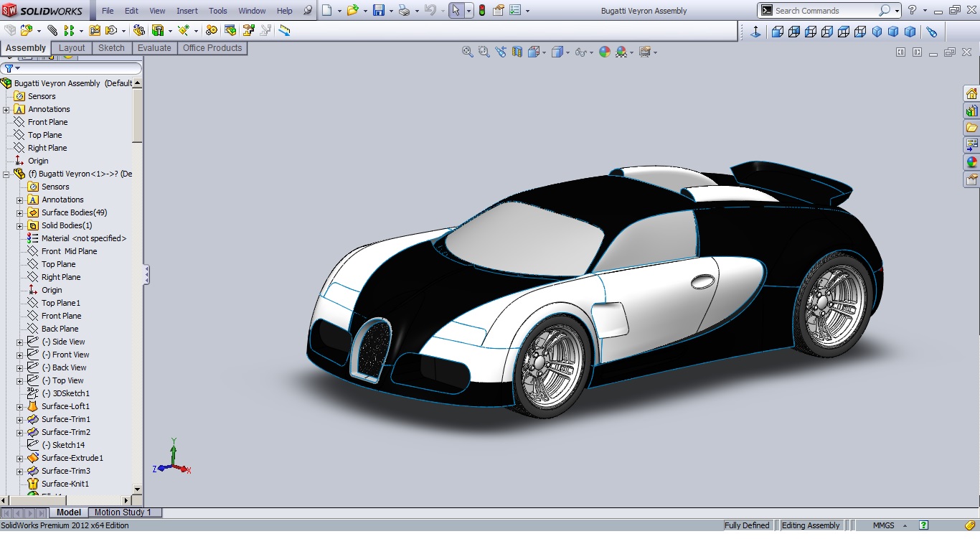Toggle Section View

click(517, 52)
